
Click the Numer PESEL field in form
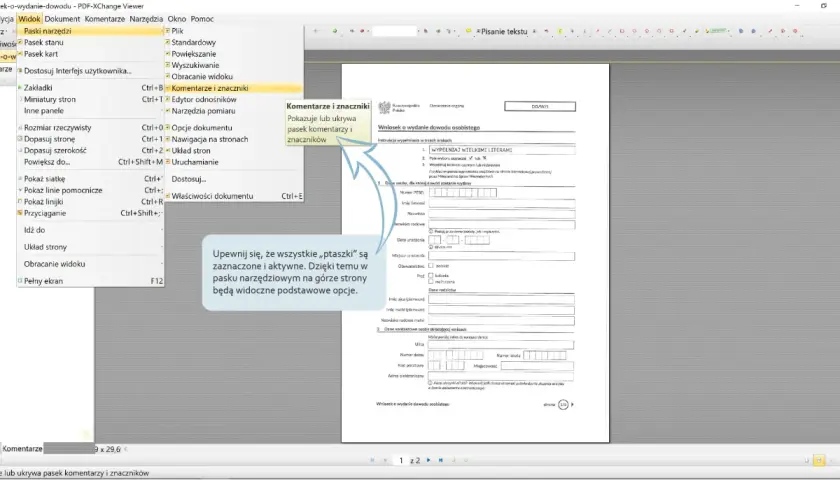coord(463,192)
